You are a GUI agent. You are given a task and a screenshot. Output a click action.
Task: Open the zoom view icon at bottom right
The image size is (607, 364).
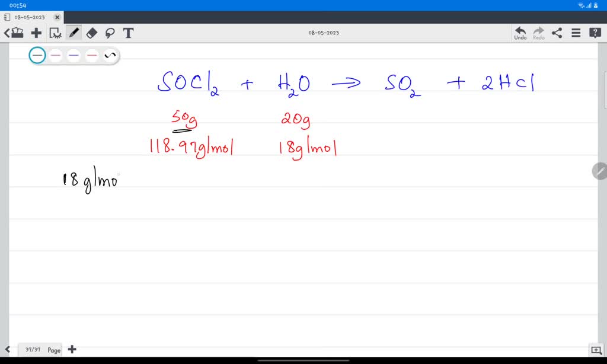[x=596, y=350]
